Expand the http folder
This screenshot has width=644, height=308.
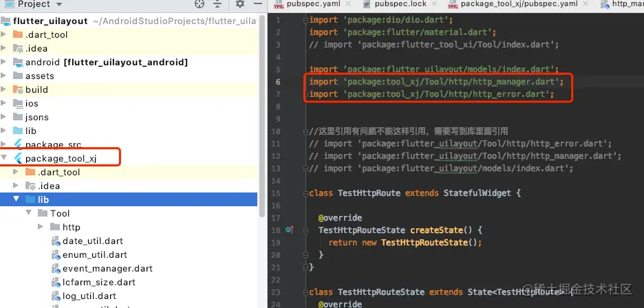click(41, 227)
